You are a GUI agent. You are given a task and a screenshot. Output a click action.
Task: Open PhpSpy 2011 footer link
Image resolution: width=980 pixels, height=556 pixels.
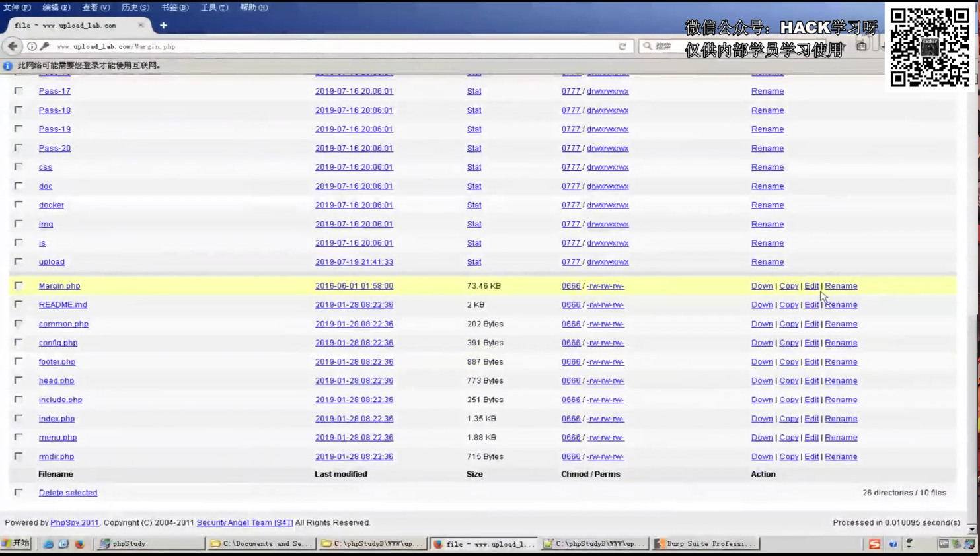click(75, 522)
